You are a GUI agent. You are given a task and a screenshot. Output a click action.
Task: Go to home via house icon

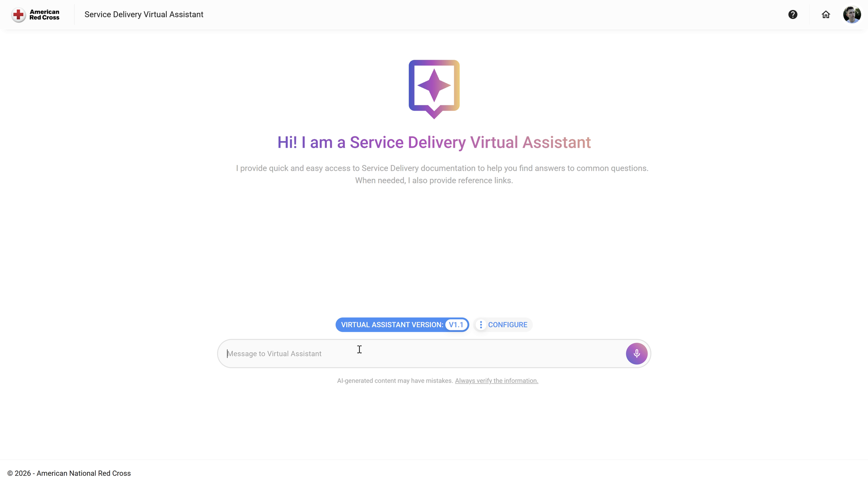(826, 14)
